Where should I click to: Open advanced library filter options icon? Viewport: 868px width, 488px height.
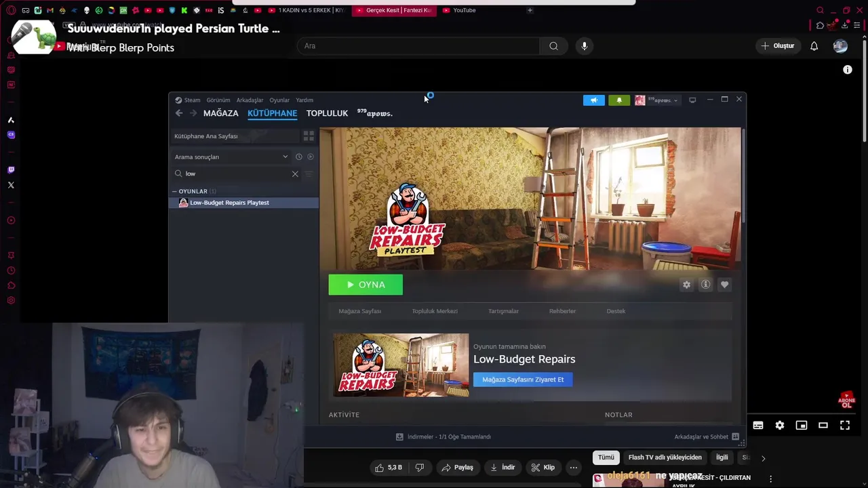pyautogui.click(x=309, y=174)
